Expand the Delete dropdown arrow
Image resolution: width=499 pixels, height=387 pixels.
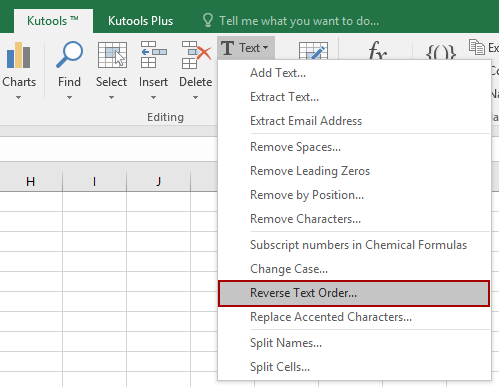[195, 97]
